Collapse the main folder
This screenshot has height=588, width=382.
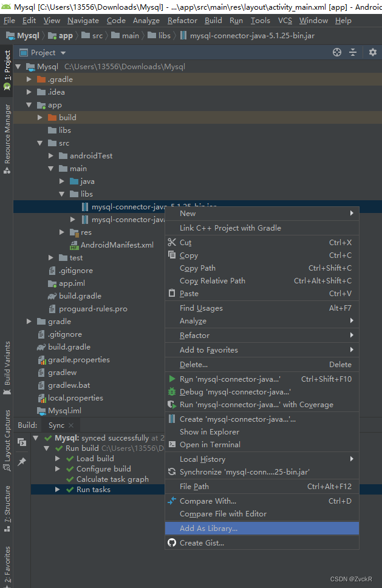[x=50, y=169]
